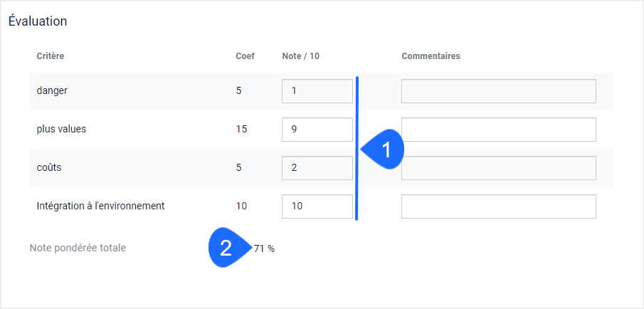The width and height of the screenshot is (644, 309).
Task: Click the blue marker number 2
Action: (x=230, y=248)
